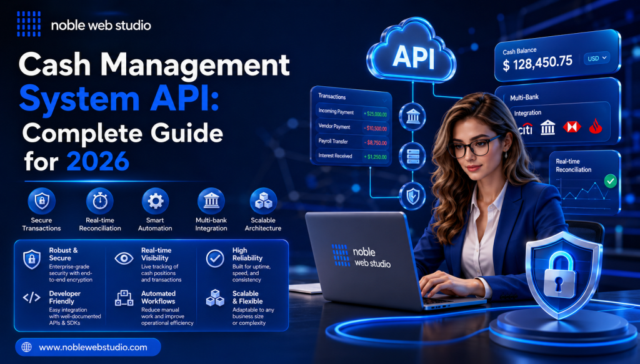Click 'Reduce manual work' description text
The height and width of the screenshot is (364, 640).
(167, 317)
